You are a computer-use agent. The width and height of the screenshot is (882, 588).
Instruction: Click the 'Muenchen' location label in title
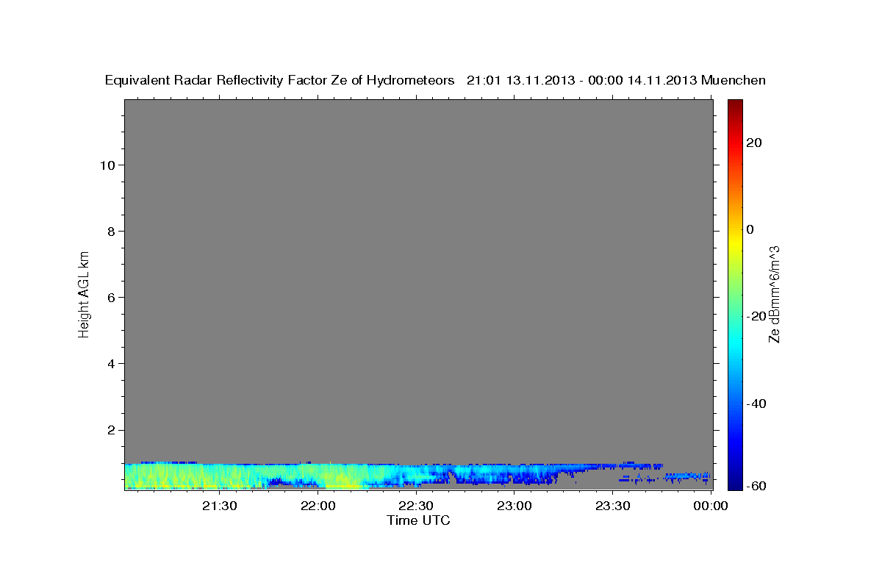[734, 80]
